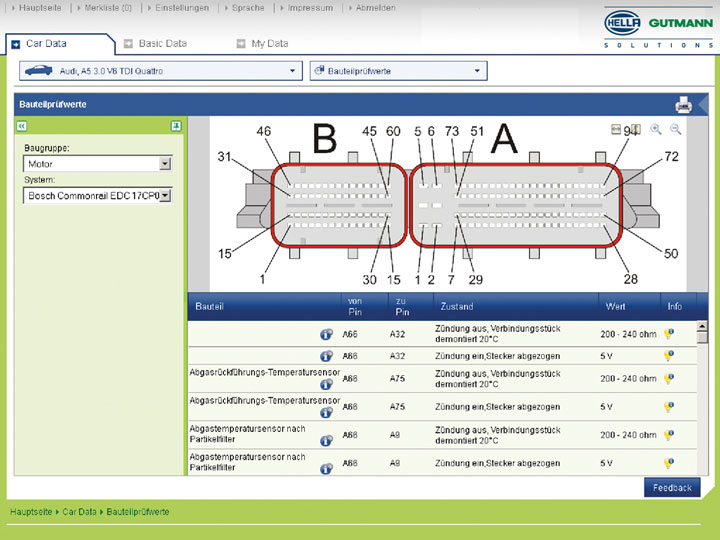This screenshot has height=540, width=720.
Task: Open the Baugruppe Motor dropdown
Action: [x=165, y=164]
